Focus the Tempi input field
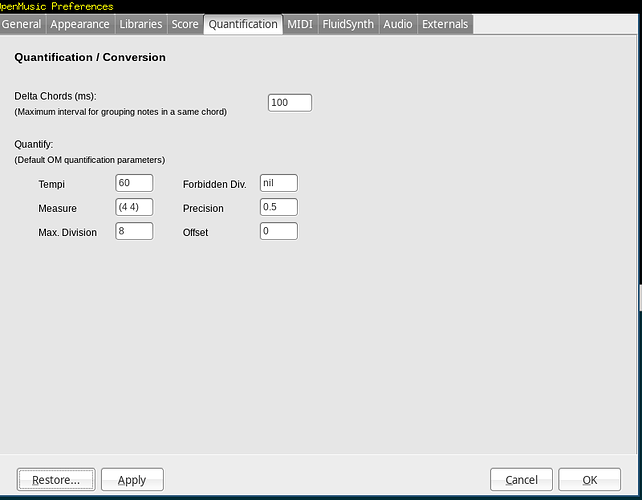This screenshot has width=642, height=500. pos(134,183)
